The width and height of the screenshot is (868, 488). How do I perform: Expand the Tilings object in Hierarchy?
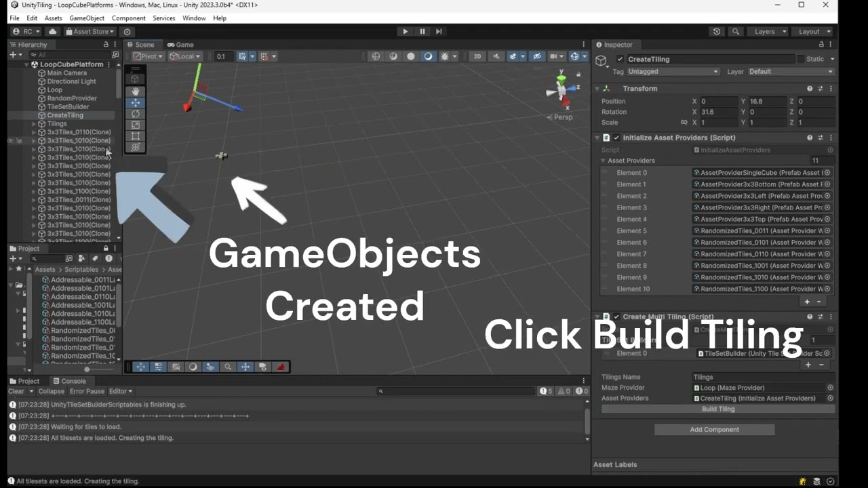pos(34,124)
